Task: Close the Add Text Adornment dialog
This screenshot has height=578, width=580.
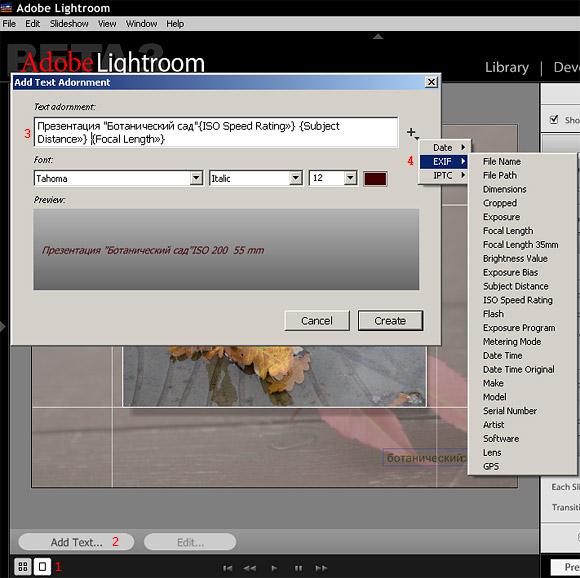Action: tap(431, 82)
